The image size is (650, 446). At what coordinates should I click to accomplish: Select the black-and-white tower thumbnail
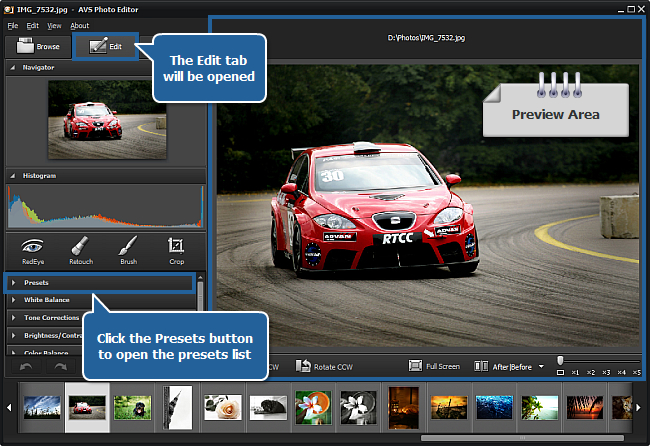click(177, 407)
